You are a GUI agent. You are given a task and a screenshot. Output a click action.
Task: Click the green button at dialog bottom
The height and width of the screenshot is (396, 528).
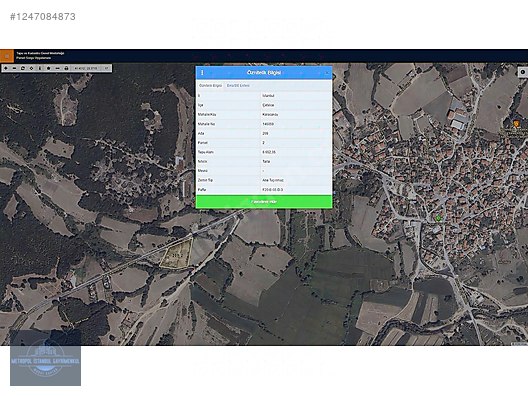pyautogui.click(x=264, y=201)
